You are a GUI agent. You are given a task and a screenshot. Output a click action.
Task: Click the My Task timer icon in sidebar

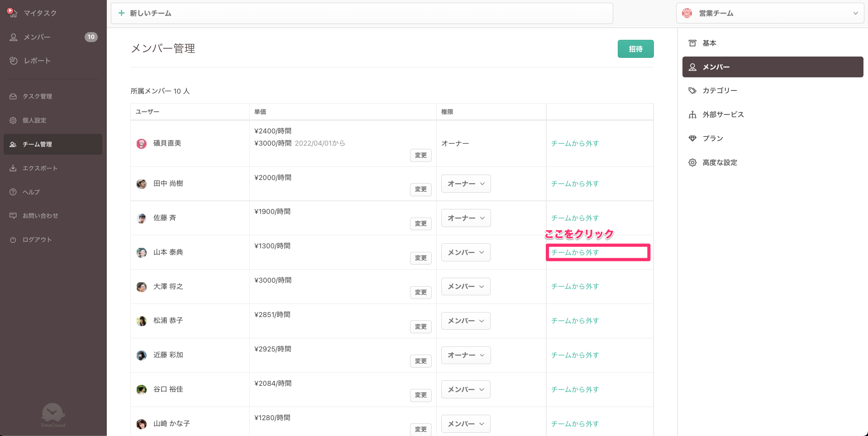(x=12, y=13)
